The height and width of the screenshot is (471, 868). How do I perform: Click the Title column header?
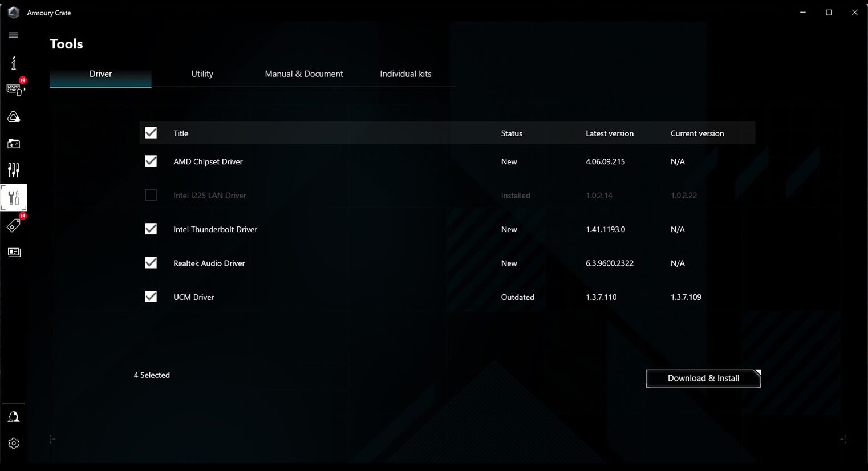pyautogui.click(x=181, y=133)
